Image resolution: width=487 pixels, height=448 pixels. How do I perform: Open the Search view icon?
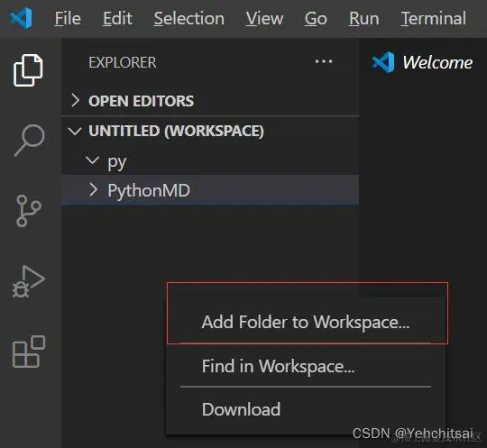(x=30, y=141)
